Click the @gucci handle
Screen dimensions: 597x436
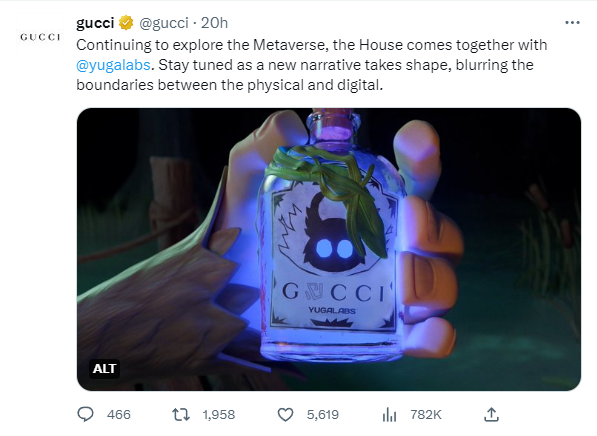(164, 23)
